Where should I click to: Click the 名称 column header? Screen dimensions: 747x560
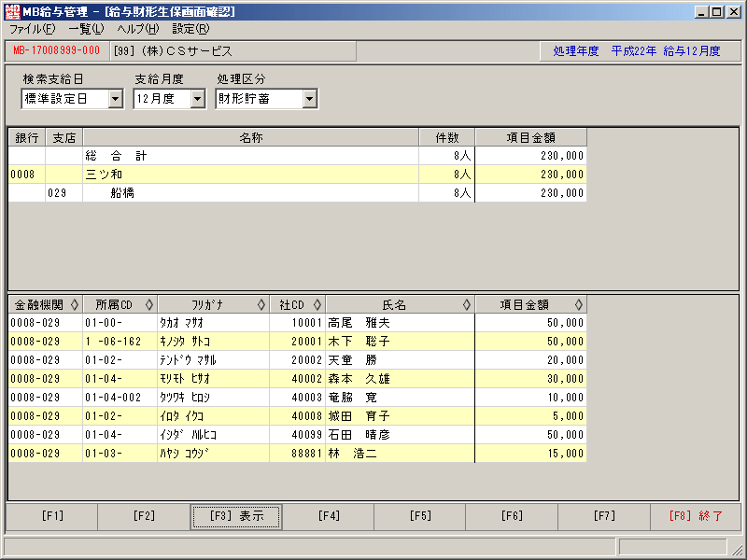(x=251, y=137)
